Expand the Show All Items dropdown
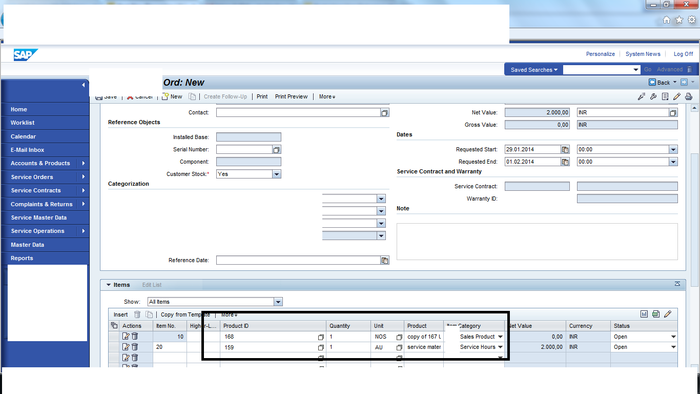This screenshot has height=394, width=700. pyautogui.click(x=278, y=302)
